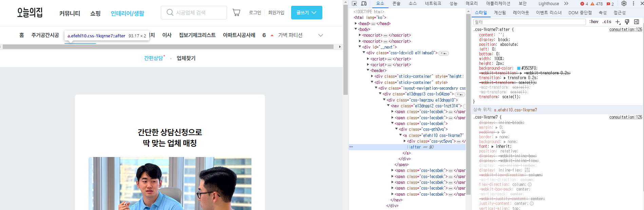
Task: Open the 이벤트 리스너 subtab
Action: coord(549,13)
